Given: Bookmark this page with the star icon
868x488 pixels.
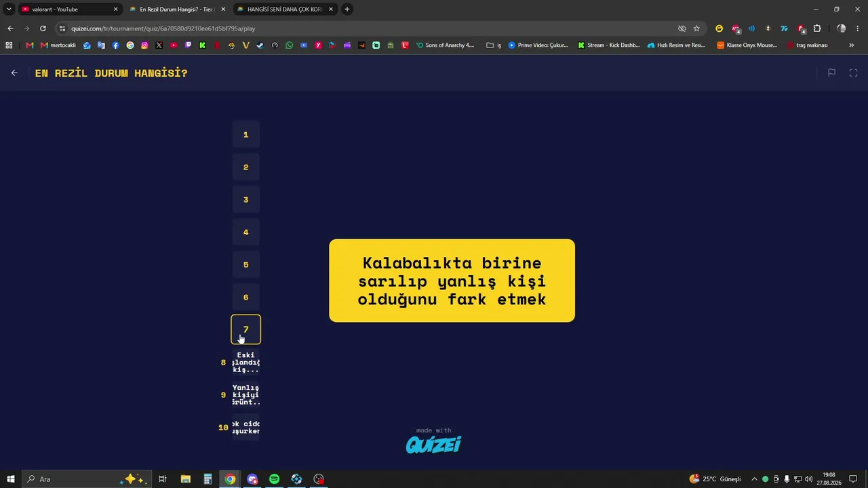Looking at the screenshot, I should 696,28.
